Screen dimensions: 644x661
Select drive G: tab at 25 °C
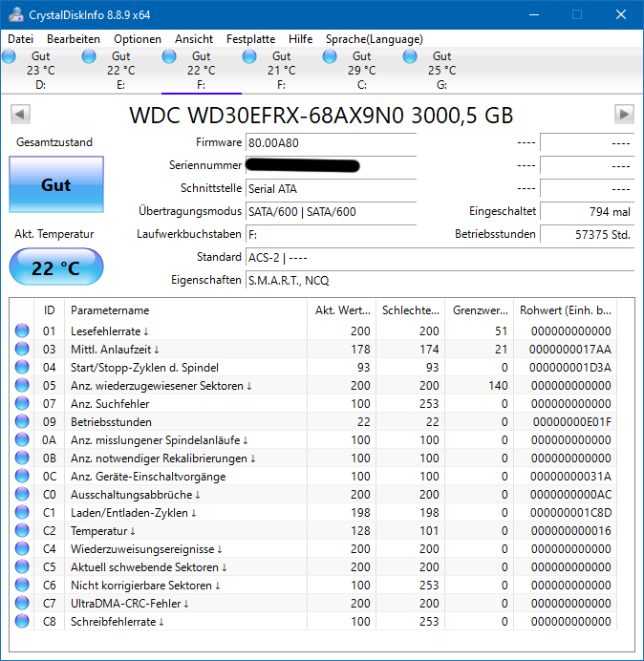[442, 71]
